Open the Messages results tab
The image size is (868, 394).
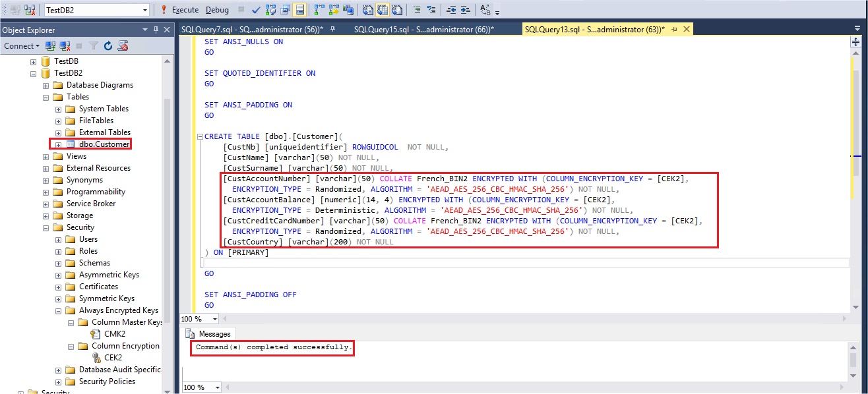coord(208,334)
